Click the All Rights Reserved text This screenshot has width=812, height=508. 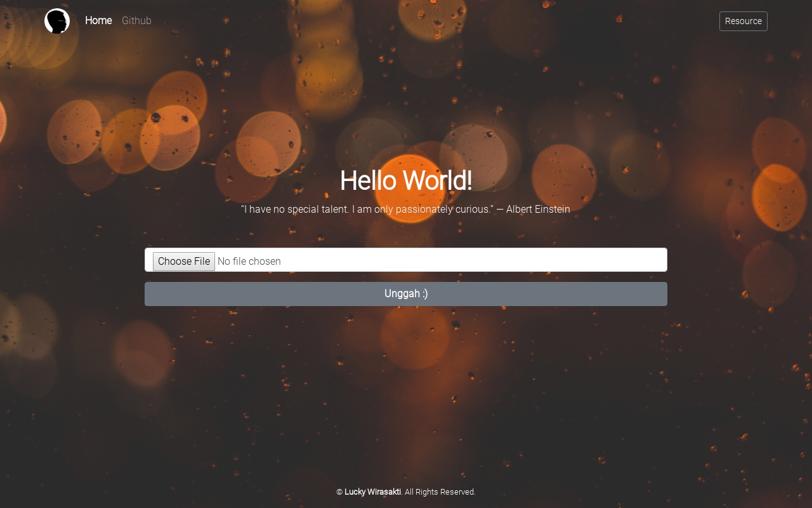click(440, 492)
